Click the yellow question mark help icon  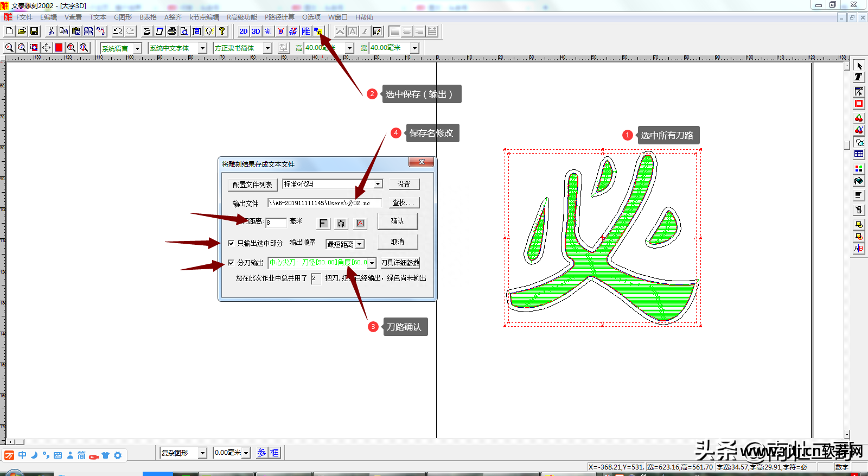(x=222, y=31)
